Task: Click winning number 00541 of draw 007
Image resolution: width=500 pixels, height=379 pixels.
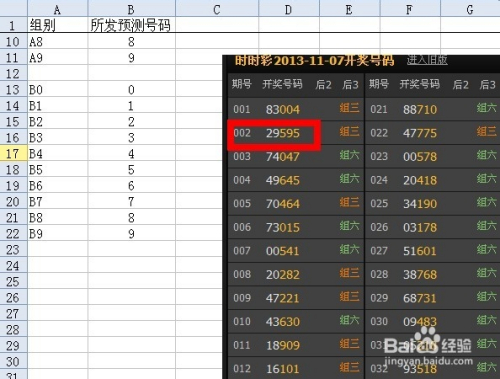Action: click(x=283, y=251)
